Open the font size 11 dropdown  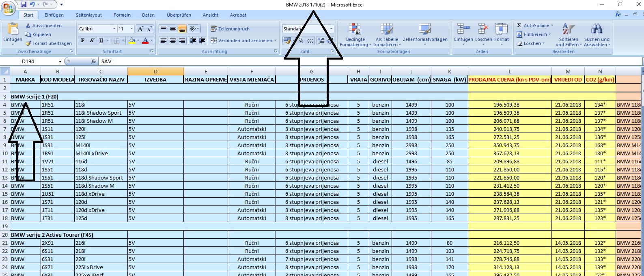(131, 29)
